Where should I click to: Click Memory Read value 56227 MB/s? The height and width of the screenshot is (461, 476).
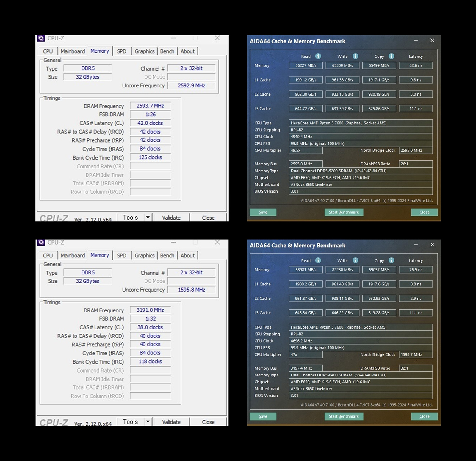[x=306, y=65]
